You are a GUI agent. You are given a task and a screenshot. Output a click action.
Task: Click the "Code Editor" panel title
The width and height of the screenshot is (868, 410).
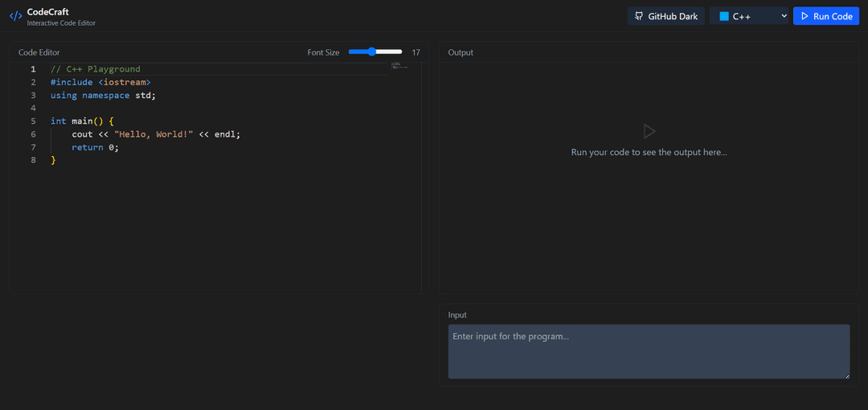coord(39,52)
